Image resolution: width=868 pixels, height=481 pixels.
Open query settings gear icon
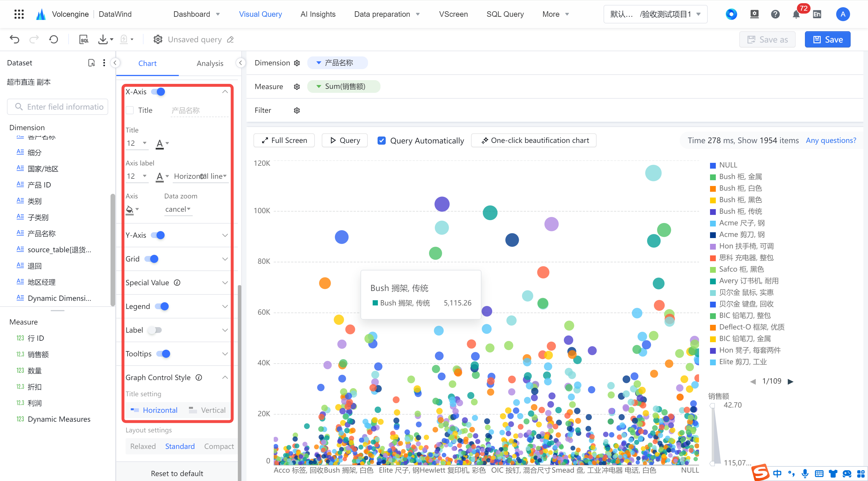[x=158, y=39]
